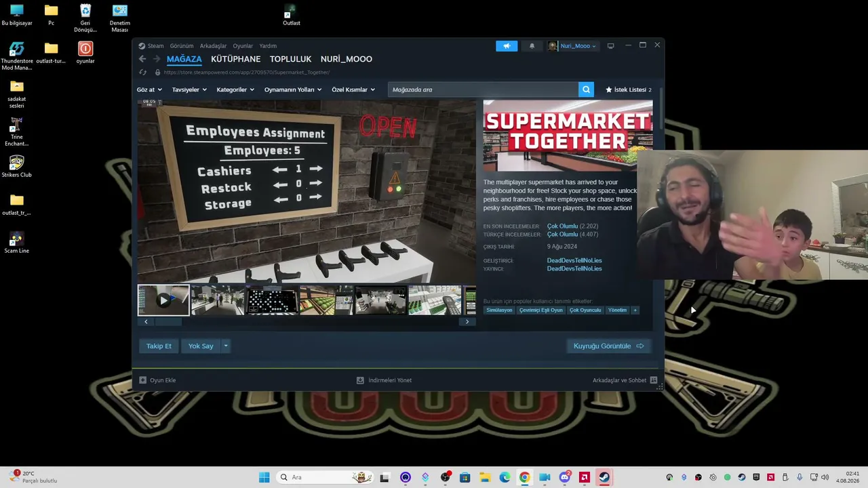Play the trailer video thumbnail
Viewport: 868px width, 488px height.
click(x=163, y=300)
